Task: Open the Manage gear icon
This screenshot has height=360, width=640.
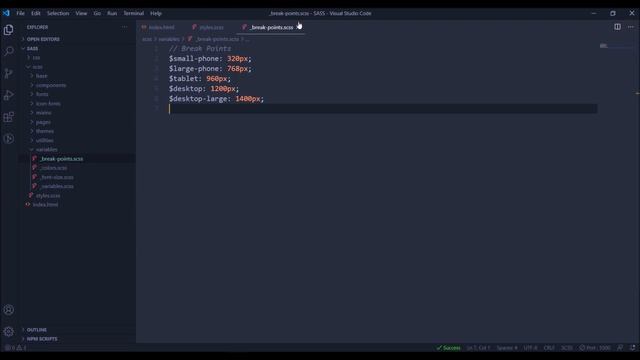Action: click(9, 331)
